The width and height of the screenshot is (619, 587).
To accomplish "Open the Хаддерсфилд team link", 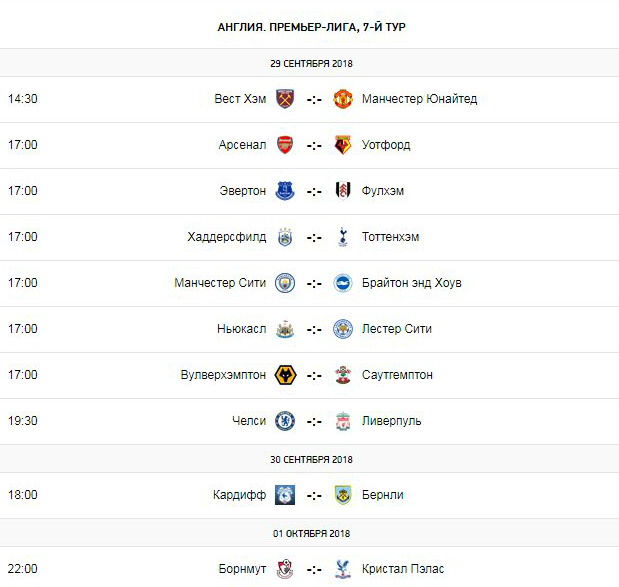I will pyautogui.click(x=227, y=237).
